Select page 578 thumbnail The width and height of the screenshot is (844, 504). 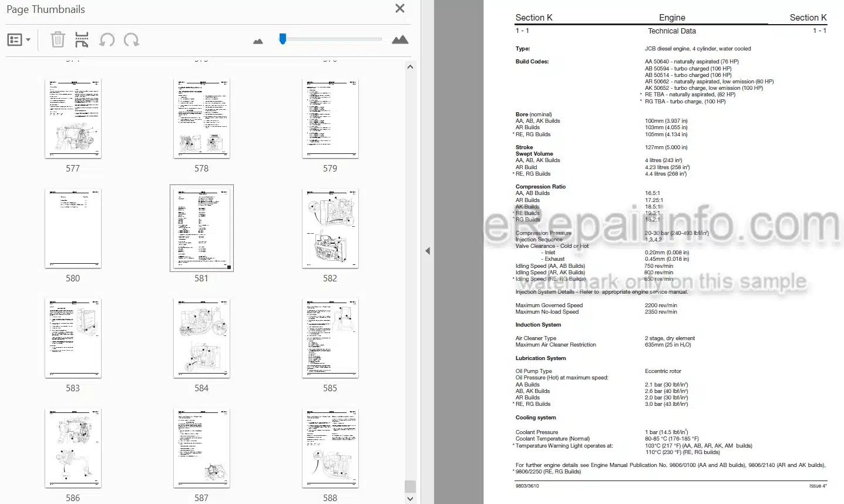click(x=201, y=118)
